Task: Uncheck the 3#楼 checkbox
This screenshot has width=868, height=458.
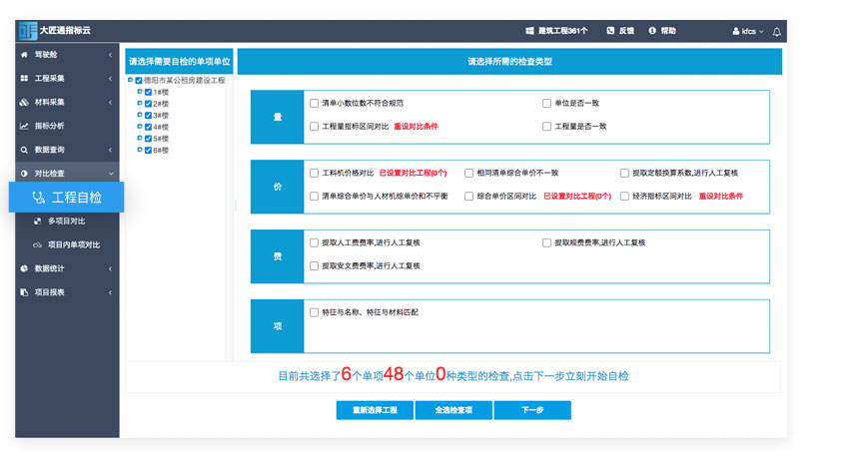Action: 149,116
